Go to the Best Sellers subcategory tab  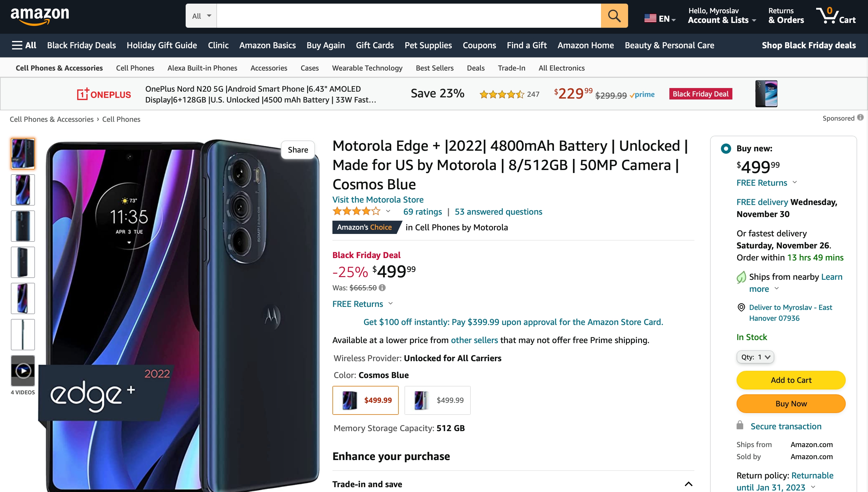[x=434, y=68]
